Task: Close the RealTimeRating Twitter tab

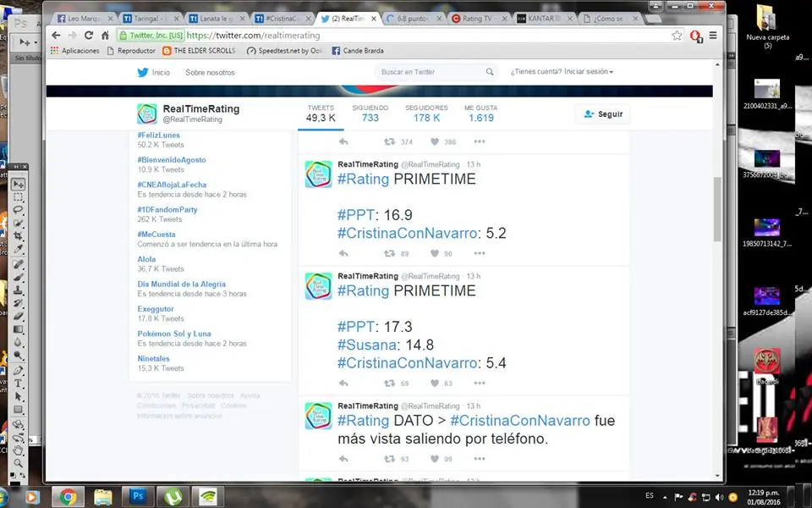Action: (x=374, y=18)
